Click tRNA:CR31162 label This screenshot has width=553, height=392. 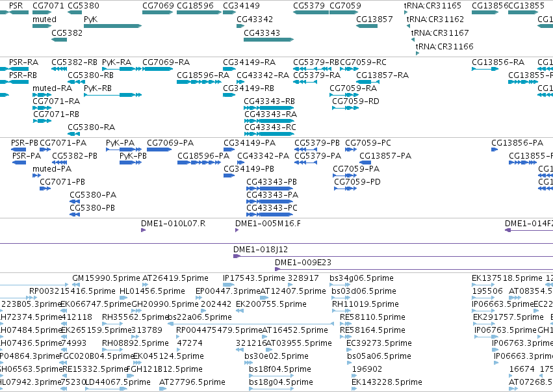[x=435, y=19]
